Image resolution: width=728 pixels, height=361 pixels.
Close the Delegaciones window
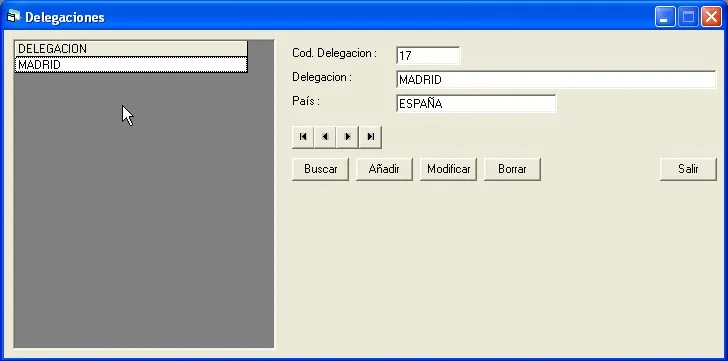pyautogui.click(x=711, y=17)
